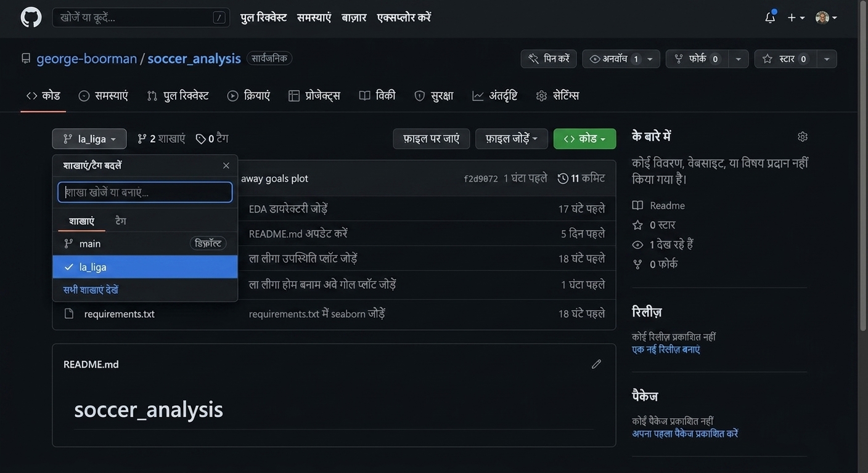Click the notifications bell icon

[x=770, y=17]
